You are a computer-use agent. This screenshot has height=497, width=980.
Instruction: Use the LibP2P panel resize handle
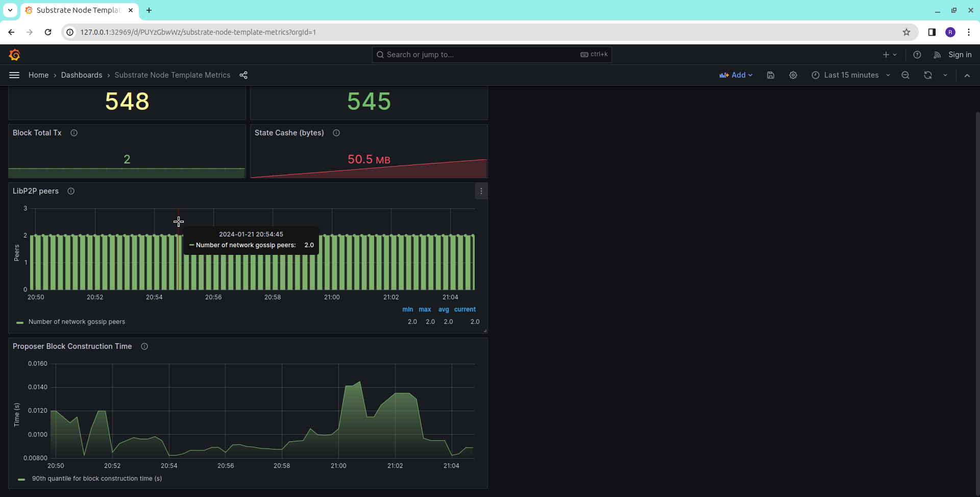485,331
